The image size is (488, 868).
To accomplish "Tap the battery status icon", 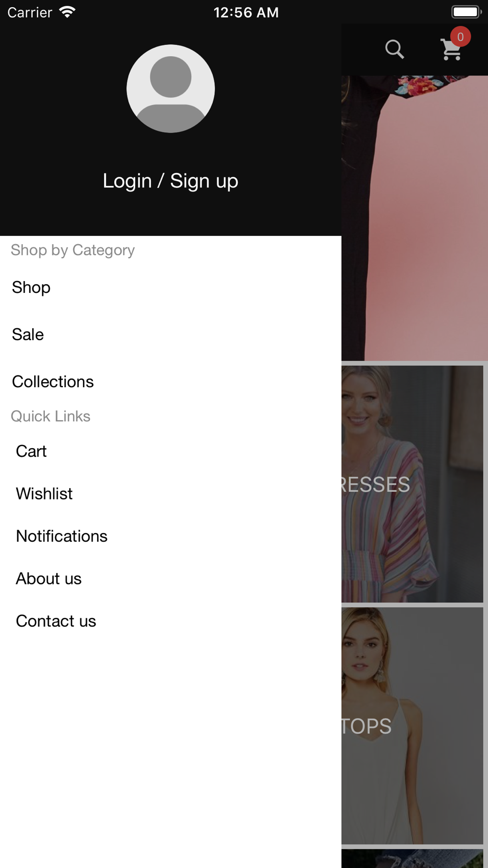I will tap(466, 12).
